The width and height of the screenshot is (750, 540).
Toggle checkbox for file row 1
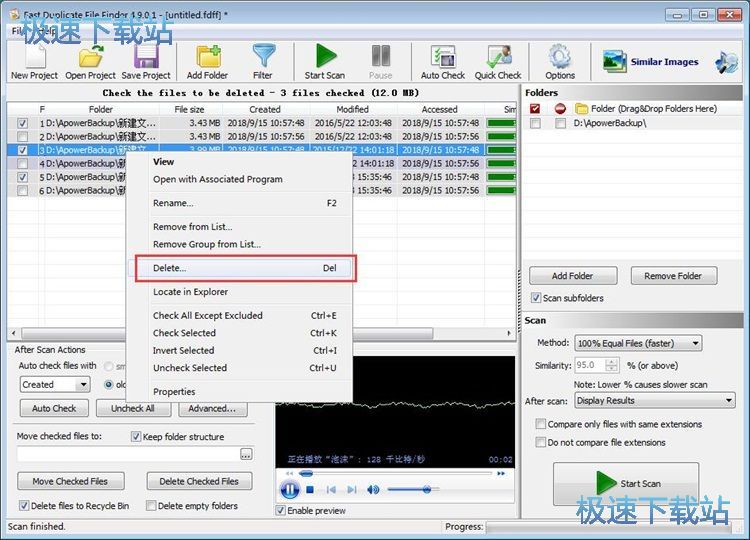pos(22,123)
